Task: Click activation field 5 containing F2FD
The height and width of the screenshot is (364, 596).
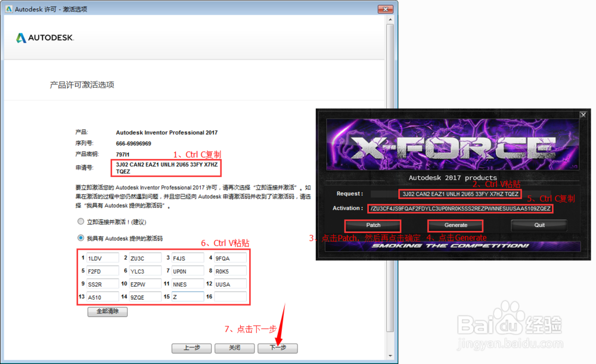Action: point(103,271)
